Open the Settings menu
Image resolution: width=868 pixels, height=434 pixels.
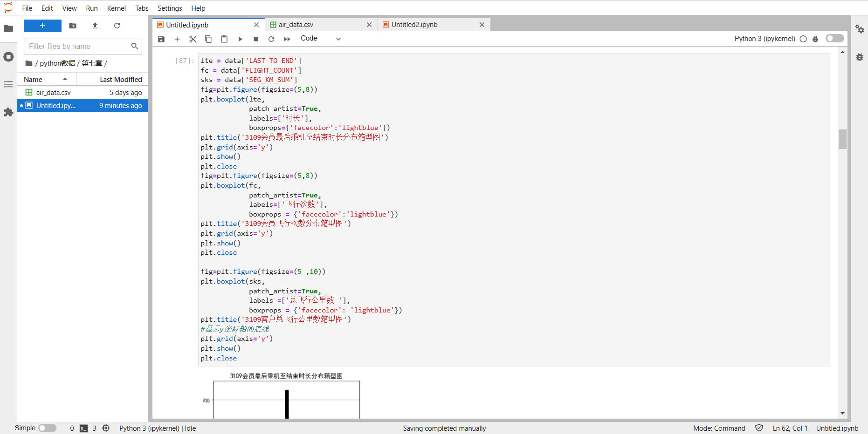pyautogui.click(x=170, y=8)
